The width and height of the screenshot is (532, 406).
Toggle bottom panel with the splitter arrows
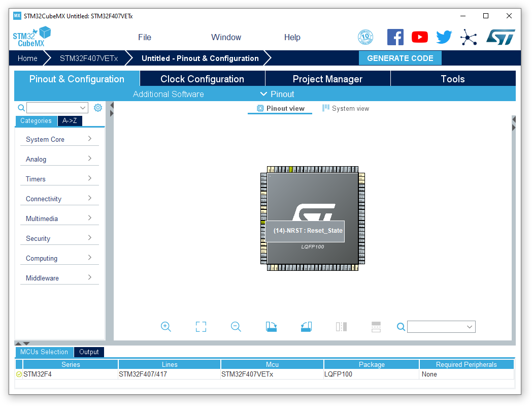coord(22,343)
